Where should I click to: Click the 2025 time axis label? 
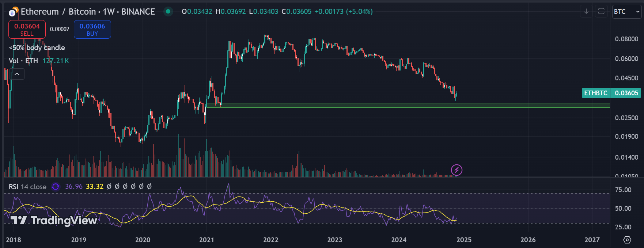464,240
